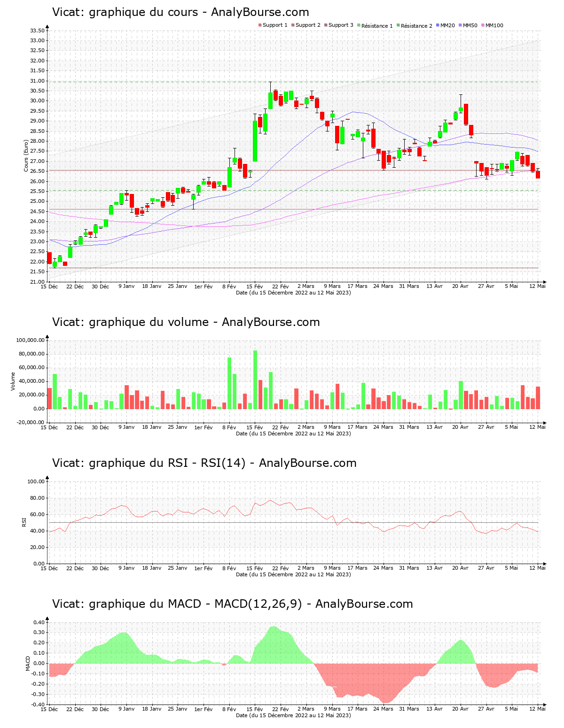The image size is (564, 728).
Task: Click the 'Cours (Euro)' axis label
Action: tap(26, 155)
